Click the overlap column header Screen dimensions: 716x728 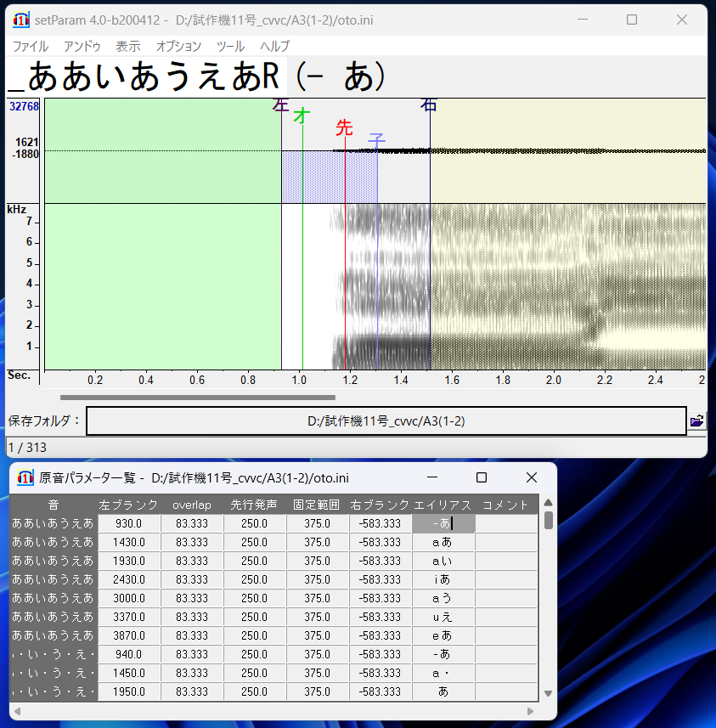click(x=192, y=505)
